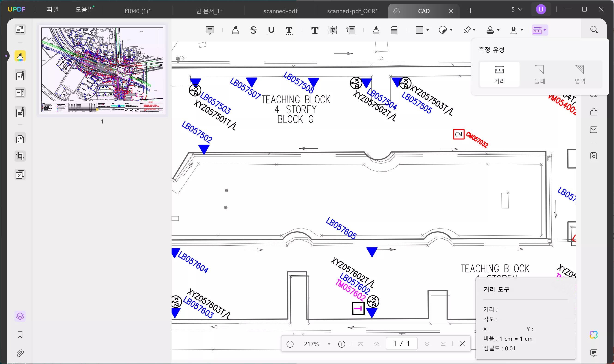Choose the 거리 measurement type

[499, 75]
